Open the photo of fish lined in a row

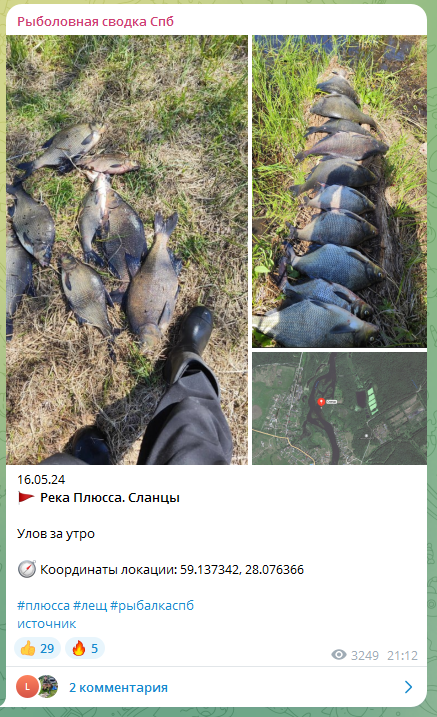coord(339,191)
